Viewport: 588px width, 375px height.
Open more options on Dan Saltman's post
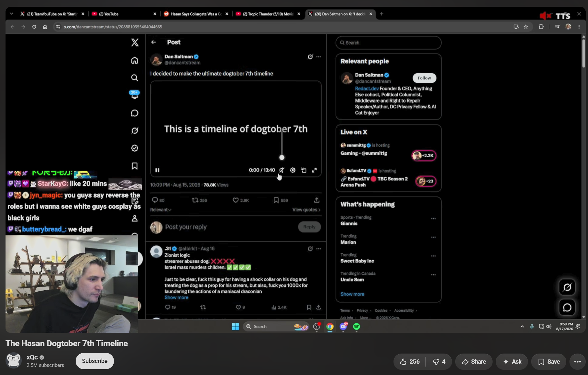(x=319, y=57)
